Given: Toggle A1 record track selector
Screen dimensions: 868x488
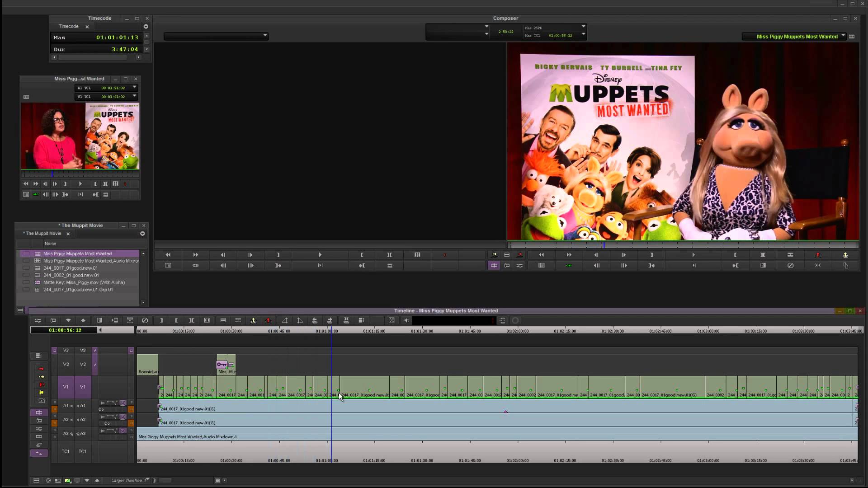Looking at the screenshot, I should pyautogui.click(x=82, y=406).
